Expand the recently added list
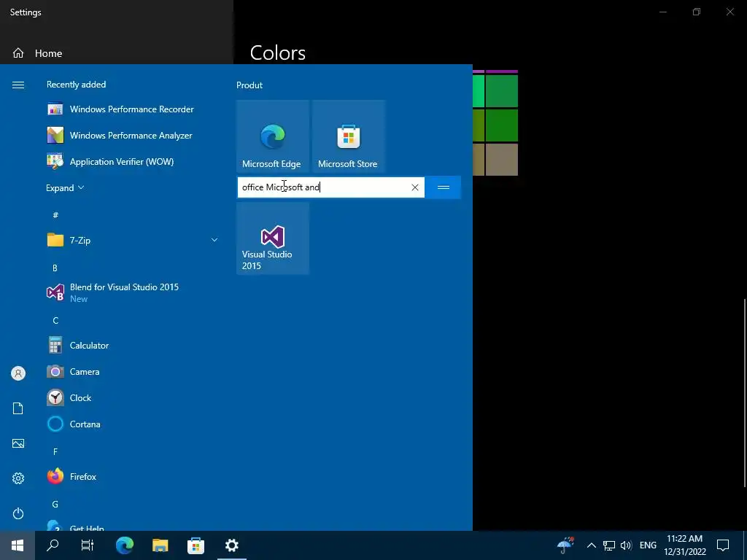The image size is (747, 560). tap(65, 187)
